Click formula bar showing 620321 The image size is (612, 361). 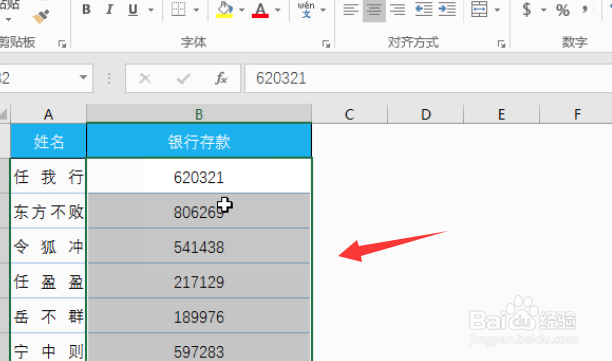point(428,78)
